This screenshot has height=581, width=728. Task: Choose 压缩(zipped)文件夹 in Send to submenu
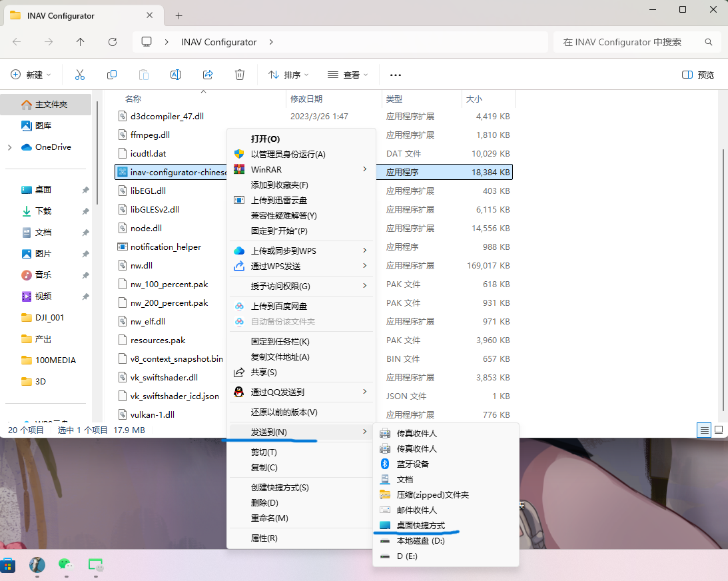(446, 494)
